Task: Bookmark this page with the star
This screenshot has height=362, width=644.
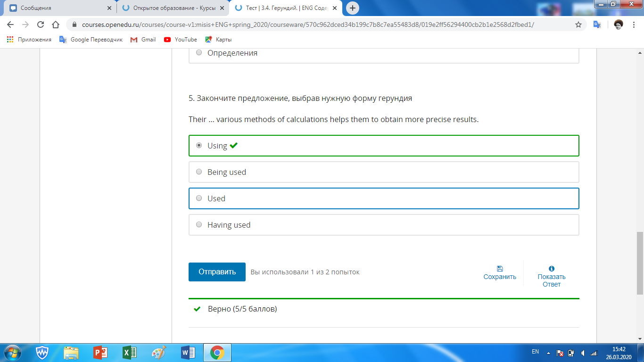Action: tap(578, 25)
